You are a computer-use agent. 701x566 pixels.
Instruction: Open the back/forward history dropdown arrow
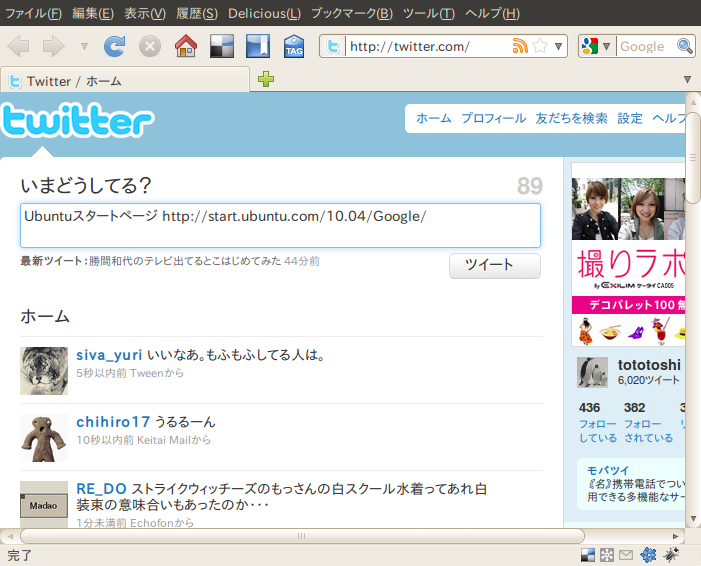(x=84, y=46)
